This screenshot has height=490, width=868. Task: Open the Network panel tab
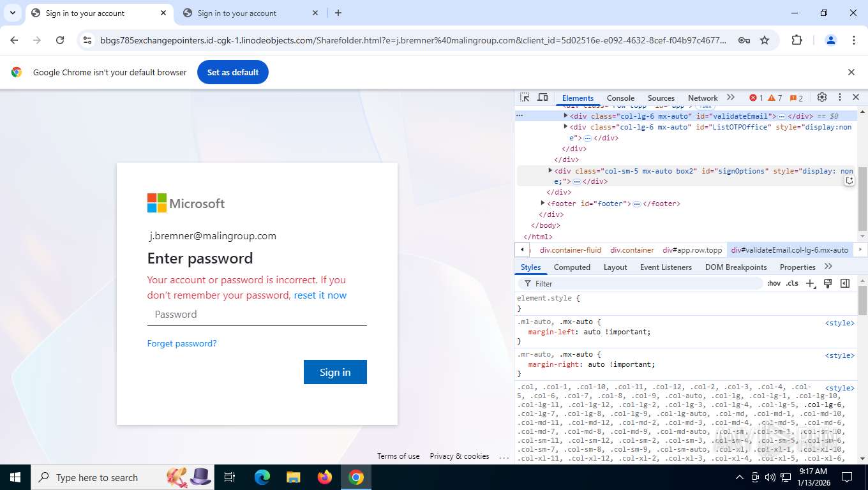[703, 98]
